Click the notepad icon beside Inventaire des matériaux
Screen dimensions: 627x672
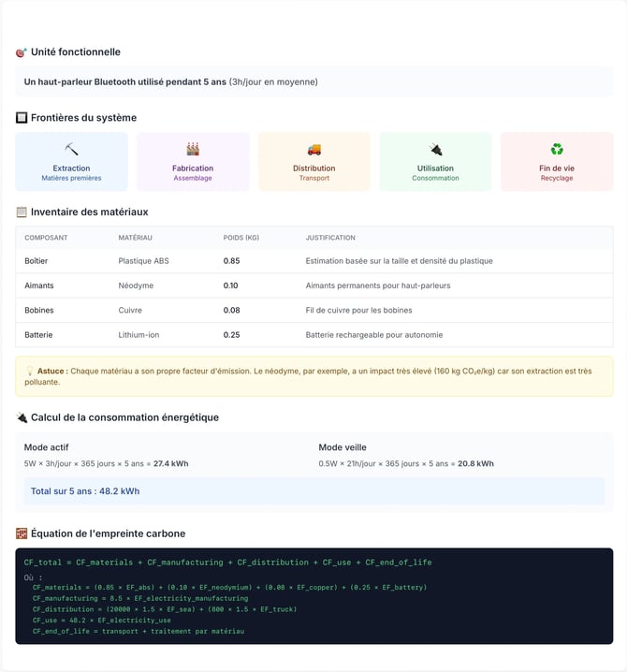pyautogui.click(x=22, y=212)
